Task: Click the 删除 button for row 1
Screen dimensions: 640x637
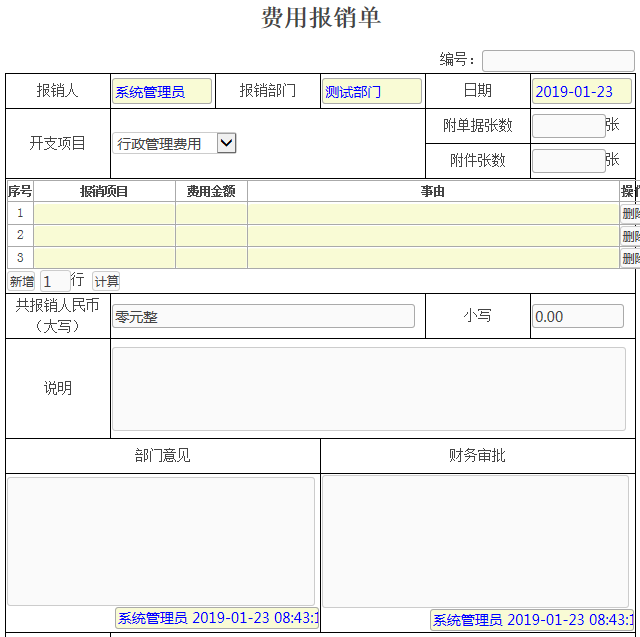Action: coord(630,213)
